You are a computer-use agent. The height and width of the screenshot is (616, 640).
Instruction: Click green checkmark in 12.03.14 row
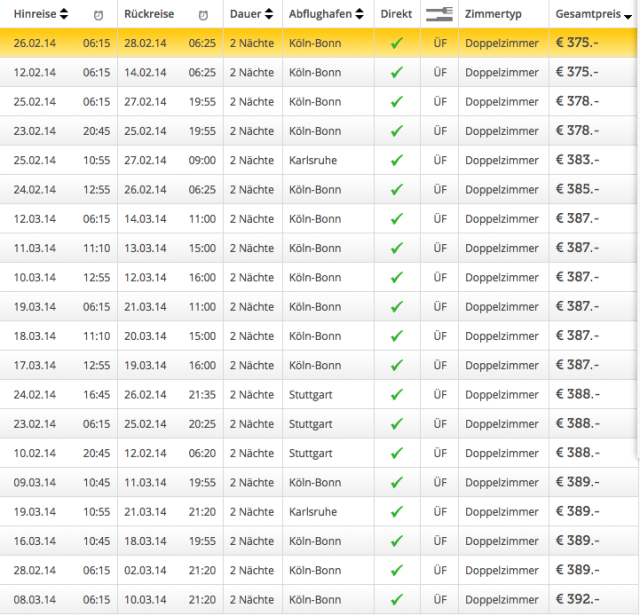coord(397,219)
